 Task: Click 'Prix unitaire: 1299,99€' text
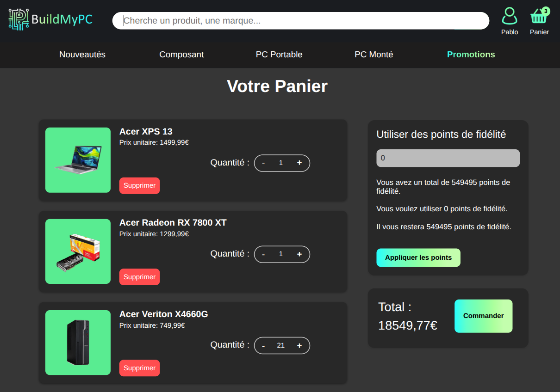tap(154, 234)
